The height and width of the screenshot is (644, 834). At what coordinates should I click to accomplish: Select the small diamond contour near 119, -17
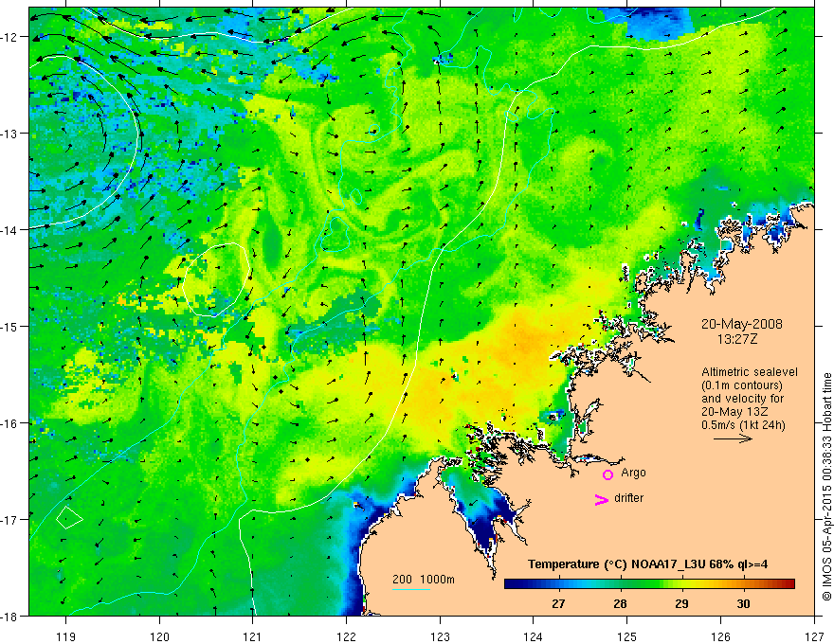coord(69,517)
